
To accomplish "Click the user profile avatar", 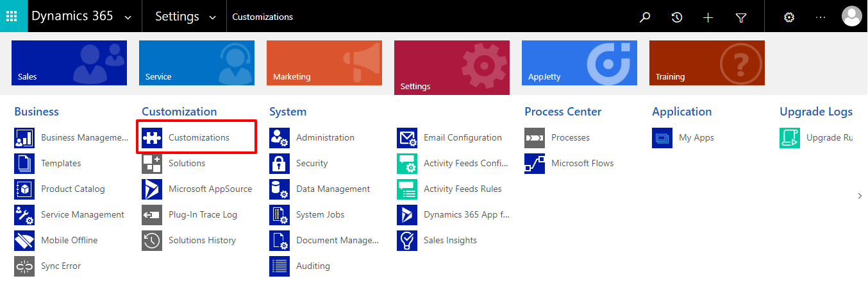I will point(851,17).
